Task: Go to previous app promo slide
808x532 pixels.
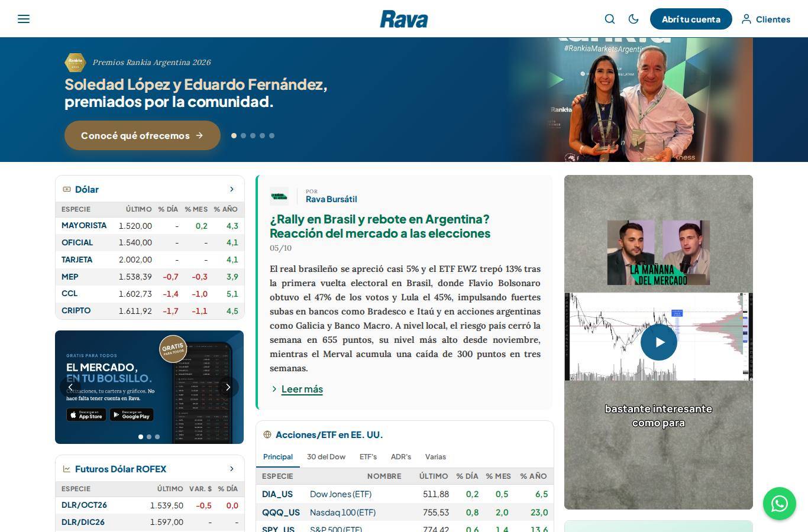Action: [70, 387]
